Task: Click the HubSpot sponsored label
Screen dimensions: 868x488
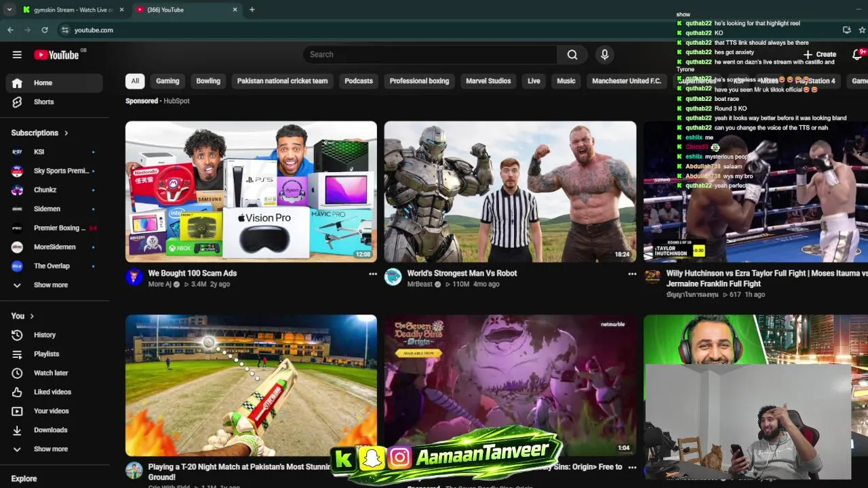Action: [176, 101]
